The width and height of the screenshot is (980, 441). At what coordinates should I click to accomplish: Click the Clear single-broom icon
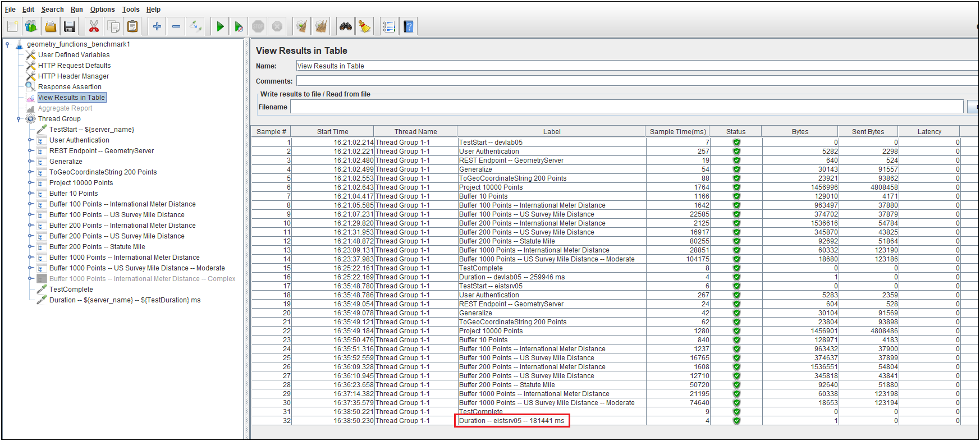point(302,26)
